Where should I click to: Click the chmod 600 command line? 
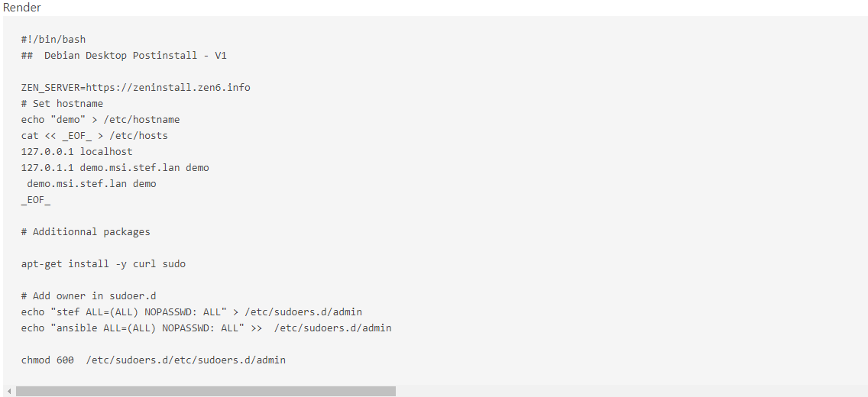click(153, 360)
